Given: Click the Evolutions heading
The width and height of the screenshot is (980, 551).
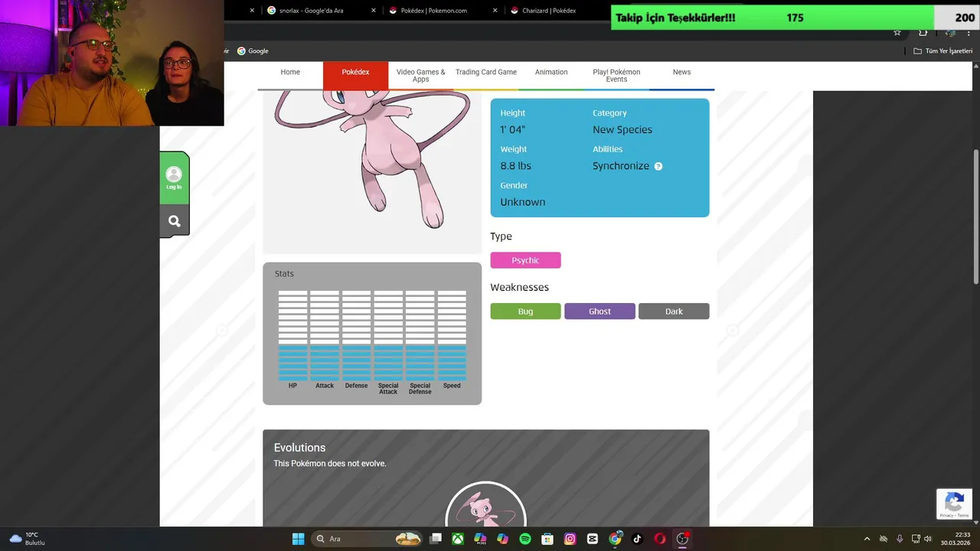Looking at the screenshot, I should click(x=299, y=448).
